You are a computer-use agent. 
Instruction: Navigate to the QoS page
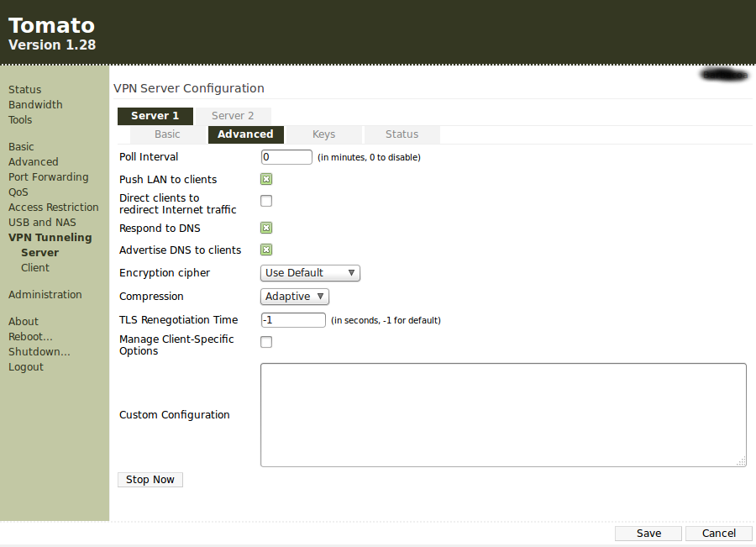(18, 192)
